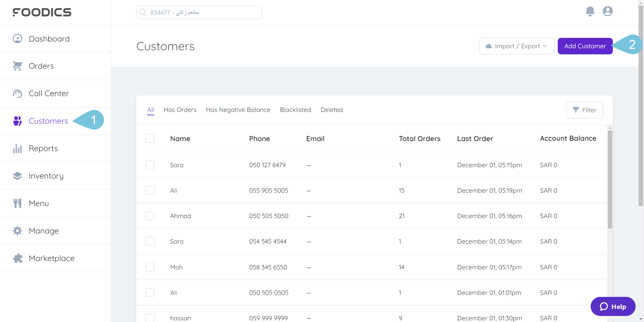Open the Reports chart icon
Viewport: 644px width, 322px height.
[x=17, y=148]
